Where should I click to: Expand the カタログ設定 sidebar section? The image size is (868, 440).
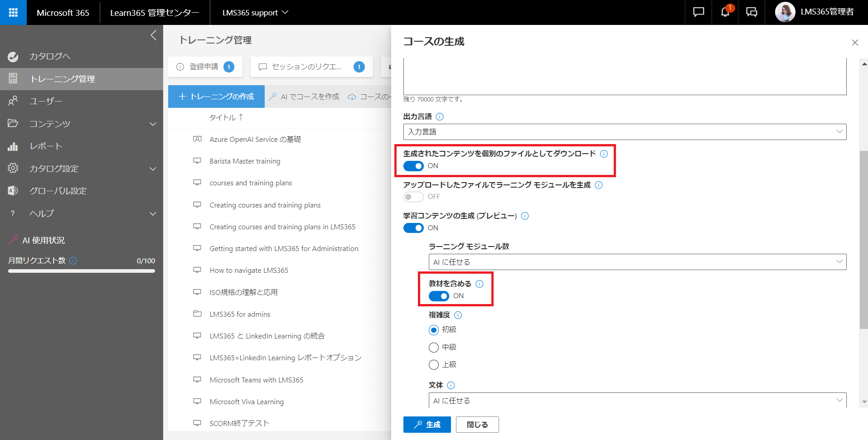(x=153, y=169)
